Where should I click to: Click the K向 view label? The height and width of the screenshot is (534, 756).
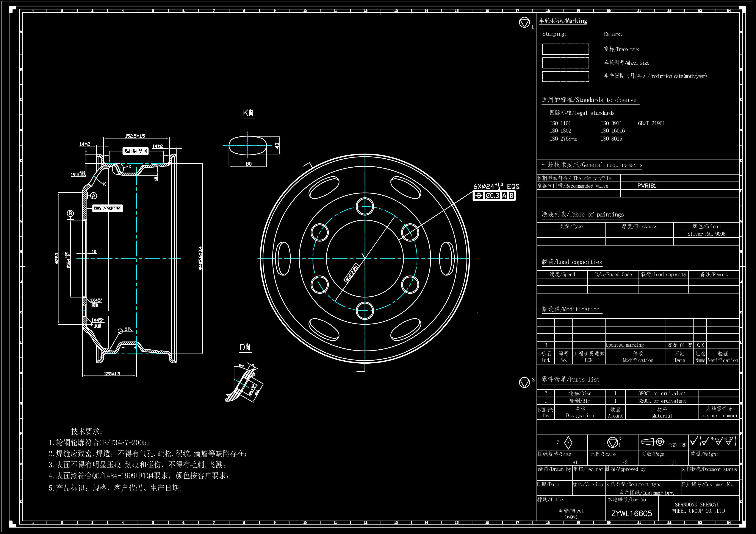point(249,113)
